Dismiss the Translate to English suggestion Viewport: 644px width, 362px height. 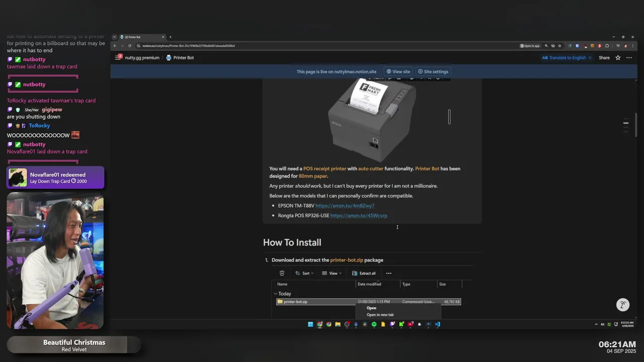pyautogui.click(x=590, y=58)
